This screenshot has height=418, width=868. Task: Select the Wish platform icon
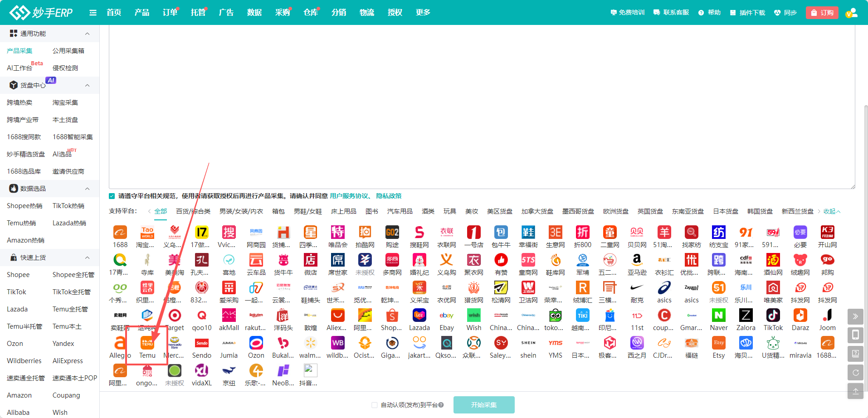pyautogui.click(x=474, y=316)
